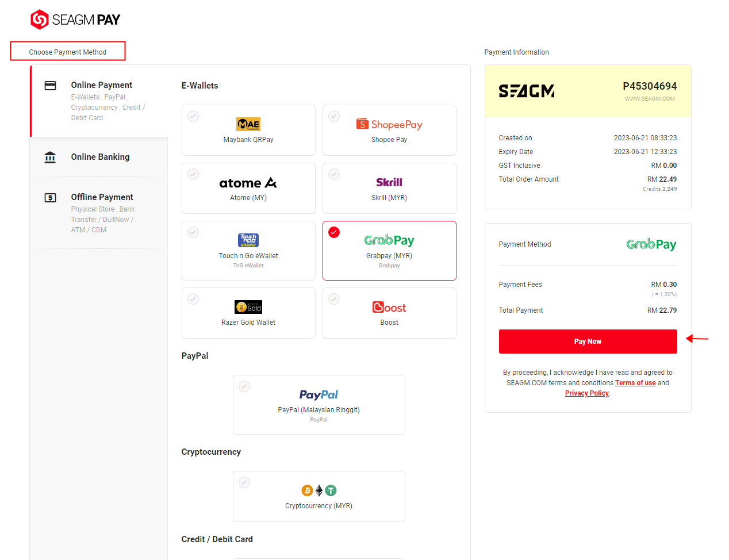Tick the PayPal Malaysian Ringgit checkmark circle

point(244,386)
